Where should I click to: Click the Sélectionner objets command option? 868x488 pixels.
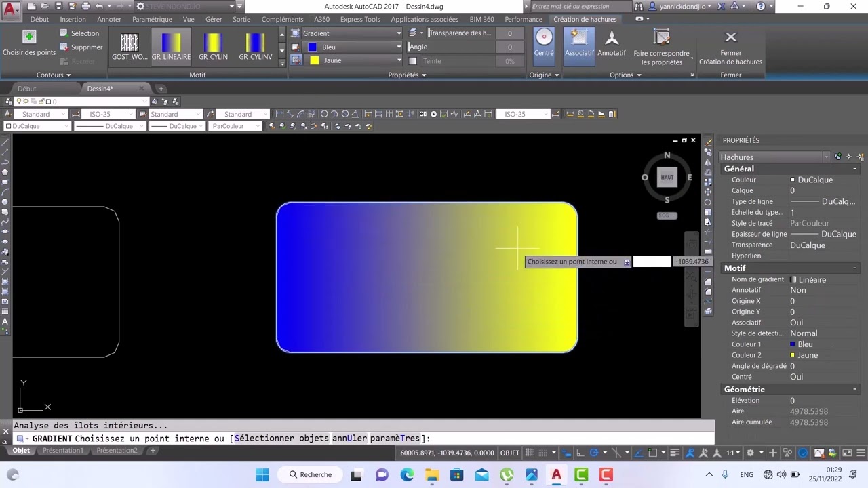(281, 439)
